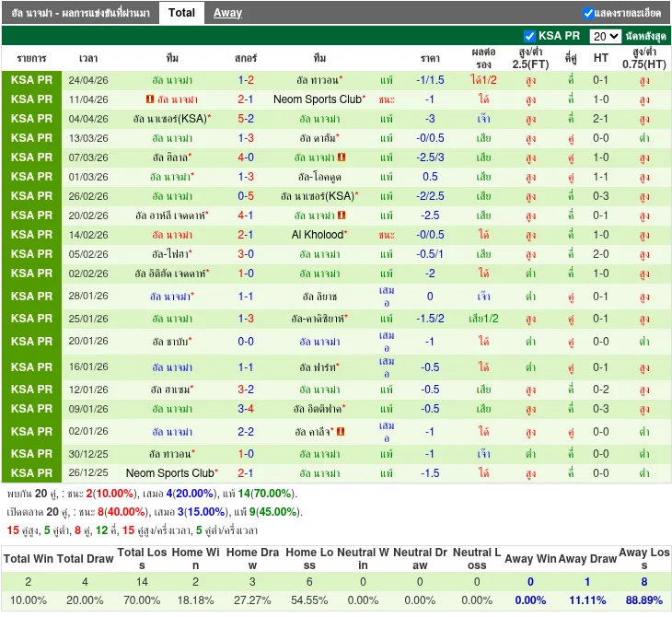Open Al Kholood team link
The height and width of the screenshot is (617, 672).
317,235
